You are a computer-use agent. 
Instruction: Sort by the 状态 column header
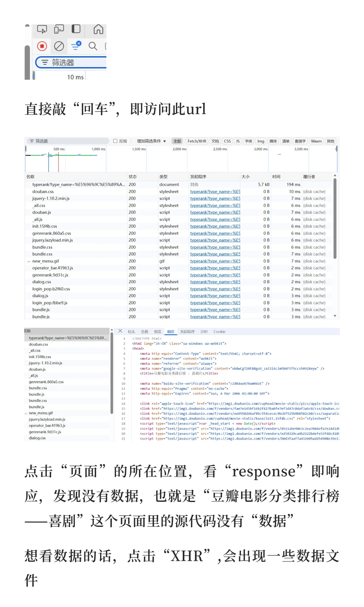[x=142, y=176]
